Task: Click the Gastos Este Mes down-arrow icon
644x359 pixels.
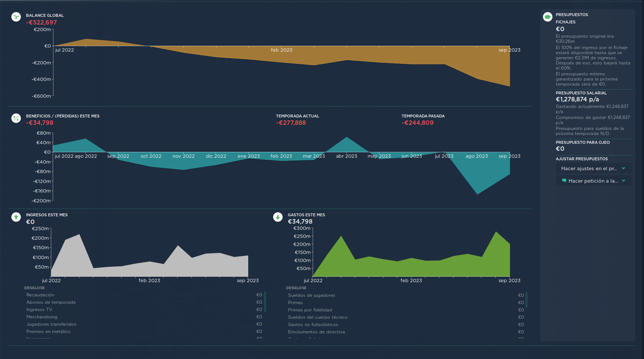Action: tap(278, 217)
